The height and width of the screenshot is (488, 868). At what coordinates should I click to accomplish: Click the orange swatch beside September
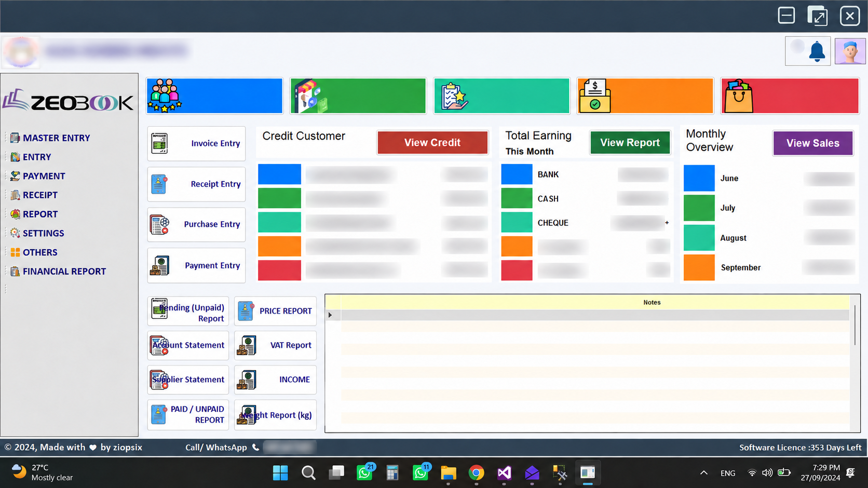pos(699,267)
